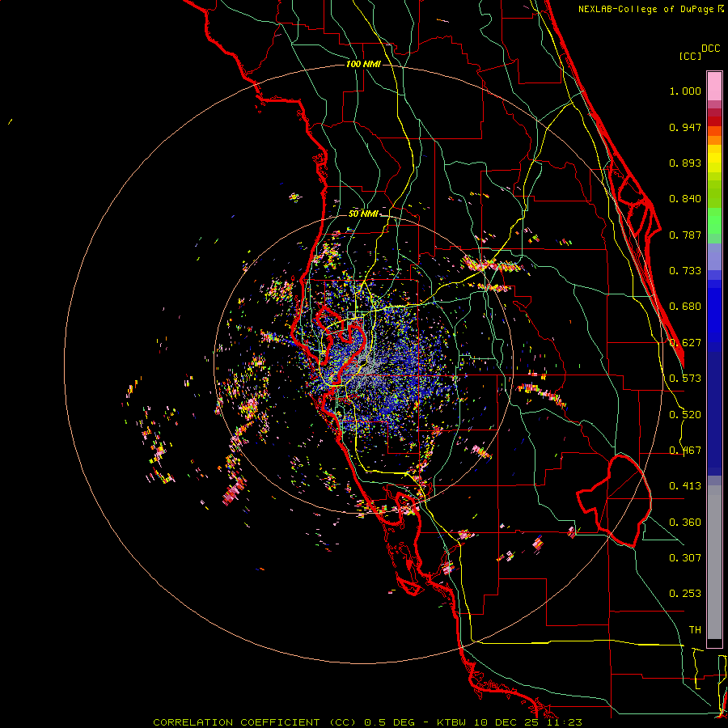
Task: Click the [CC] legend unit label
Action: click(x=690, y=56)
